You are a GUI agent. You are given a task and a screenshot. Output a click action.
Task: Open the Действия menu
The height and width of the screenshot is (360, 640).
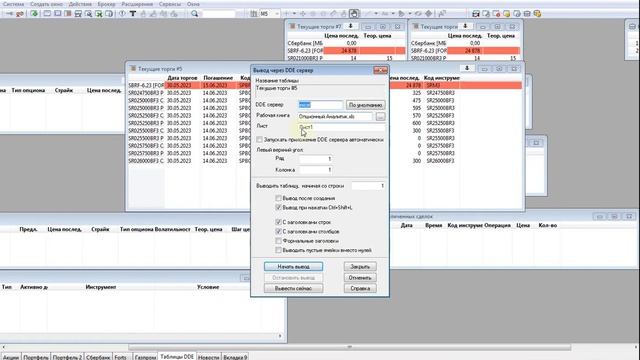tap(80, 4)
